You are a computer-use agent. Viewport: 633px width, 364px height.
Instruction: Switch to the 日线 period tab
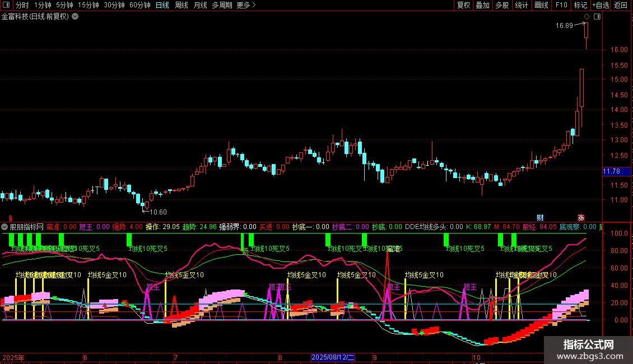tap(162, 5)
